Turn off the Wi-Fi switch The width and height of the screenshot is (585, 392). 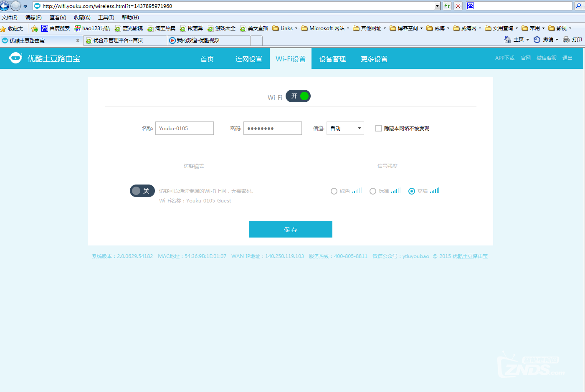click(x=298, y=96)
